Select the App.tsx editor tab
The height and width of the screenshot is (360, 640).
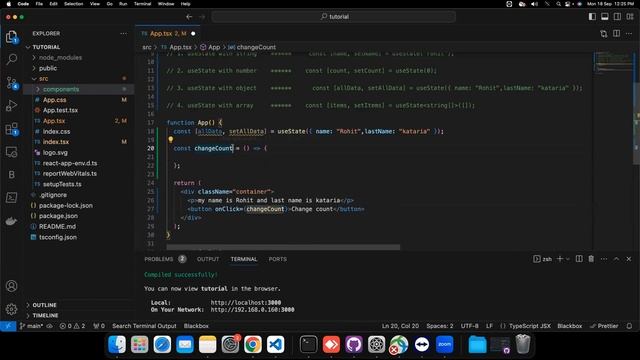(x=168, y=33)
